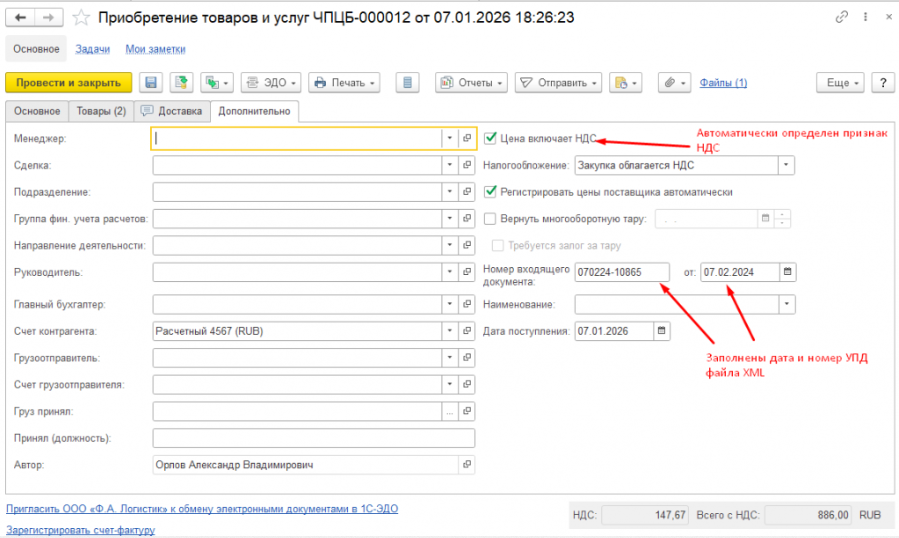
Task: Open Руководитель field's linked record icon
Action: point(467,272)
